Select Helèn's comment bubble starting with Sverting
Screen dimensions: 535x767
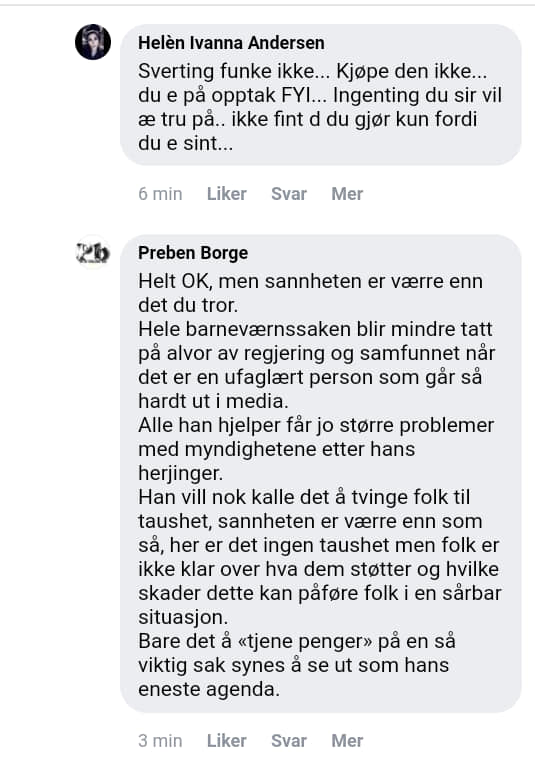click(321, 94)
